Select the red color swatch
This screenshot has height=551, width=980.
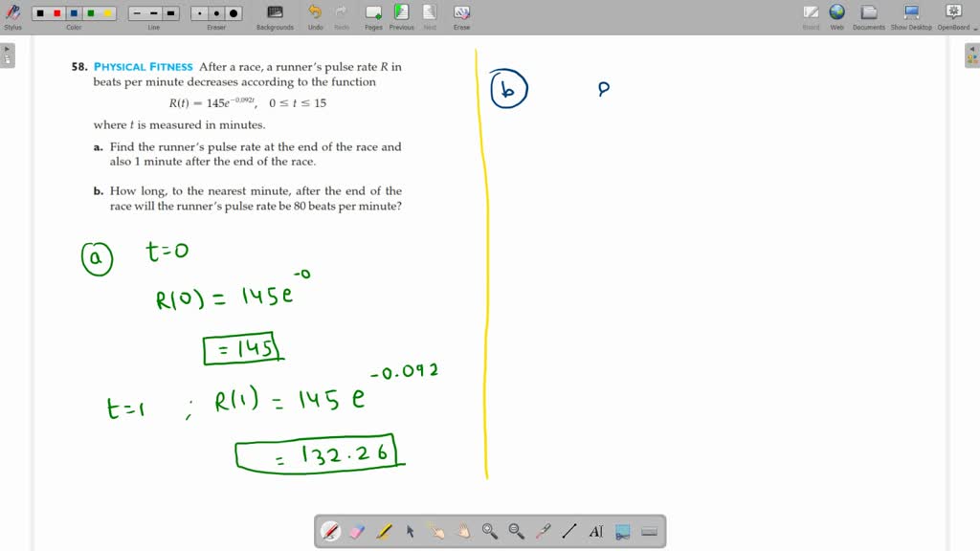tap(56, 13)
